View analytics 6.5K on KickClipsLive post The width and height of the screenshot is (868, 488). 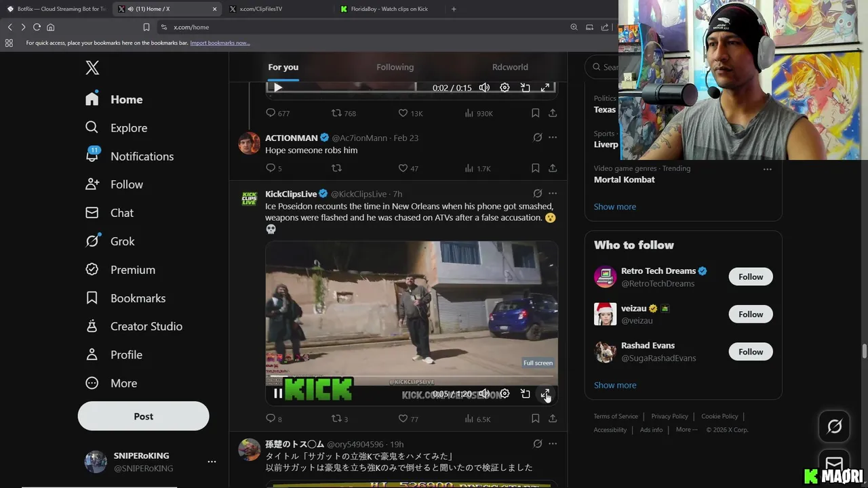coord(477,419)
